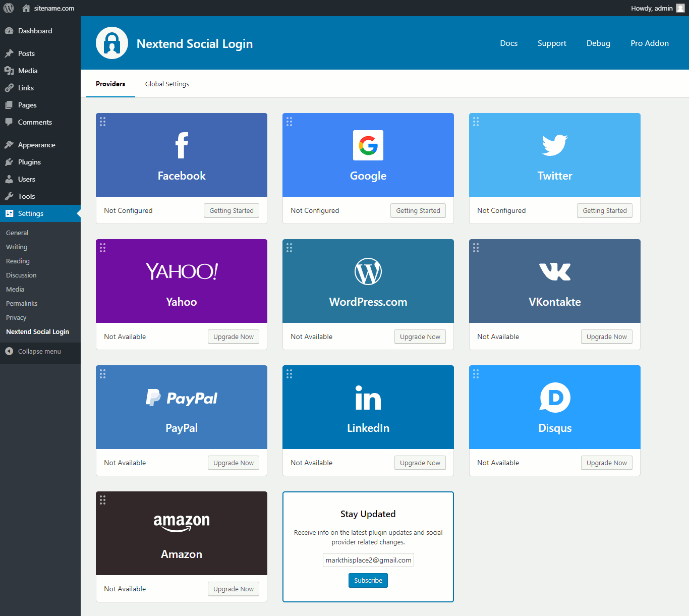Click the WordPress logo in admin bar

tap(9, 8)
